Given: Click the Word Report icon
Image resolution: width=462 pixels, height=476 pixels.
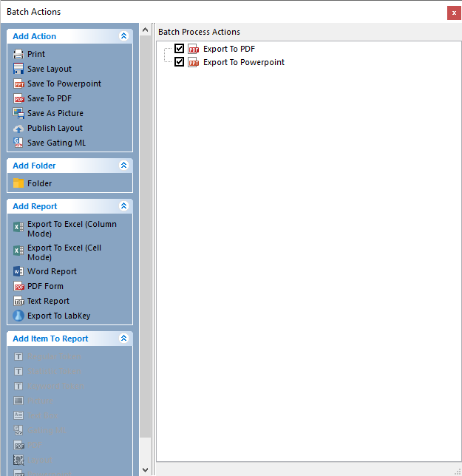Looking at the screenshot, I should [x=18, y=271].
